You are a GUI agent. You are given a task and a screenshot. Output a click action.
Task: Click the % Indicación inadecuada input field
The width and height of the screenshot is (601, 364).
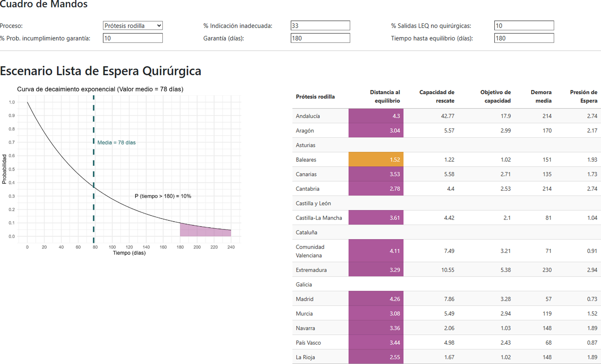[x=320, y=26]
